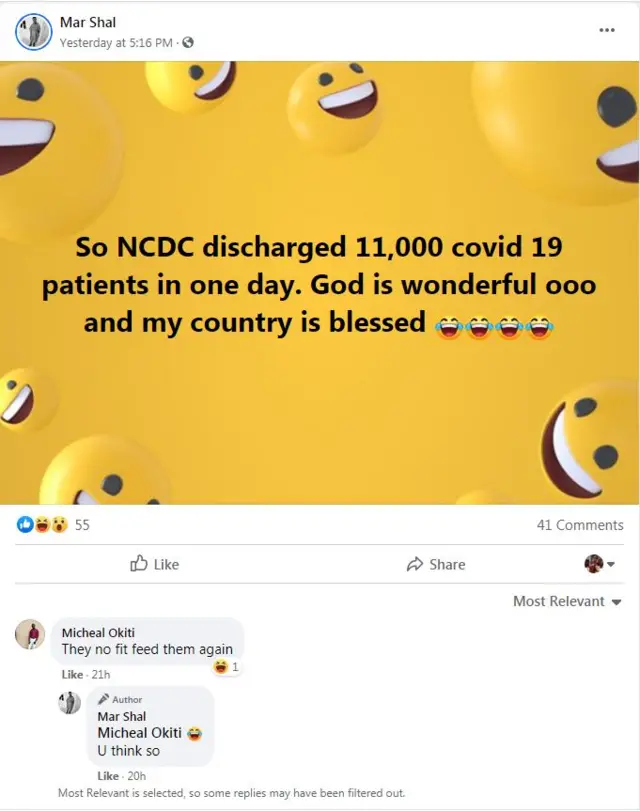
Task: Like Mar Shal's reply "U think so"
Action: coord(108,776)
